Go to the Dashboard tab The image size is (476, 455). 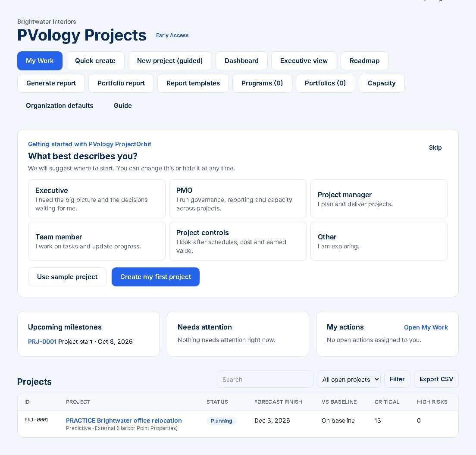pos(241,61)
